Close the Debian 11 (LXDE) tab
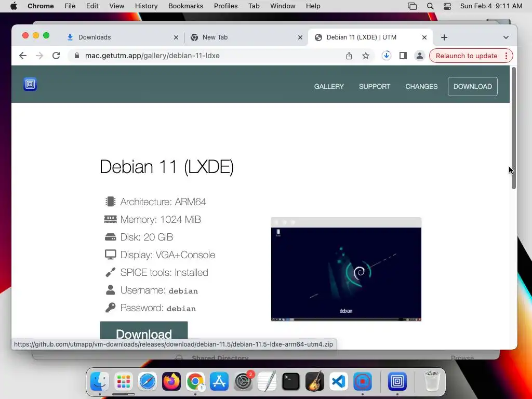Viewport: 532px width, 399px height. (x=424, y=37)
